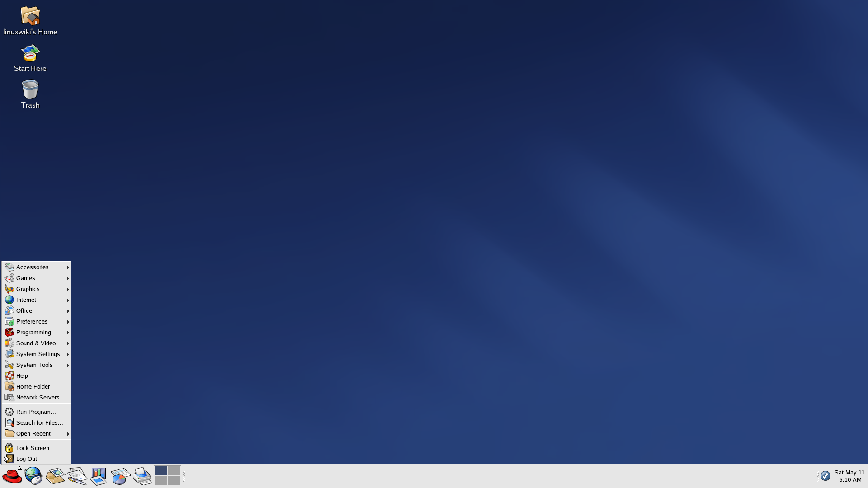Expand the Games submenu

click(x=36, y=278)
